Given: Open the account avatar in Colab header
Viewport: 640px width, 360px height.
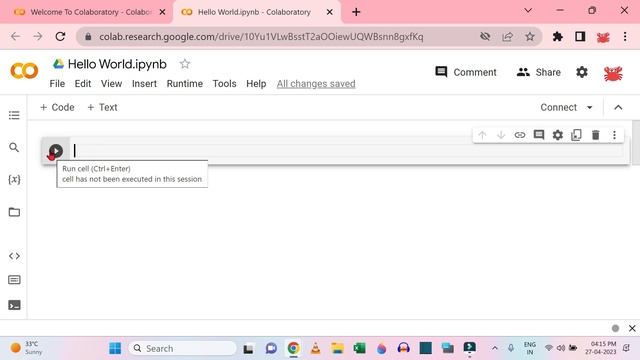Looking at the screenshot, I should (613, 73).
